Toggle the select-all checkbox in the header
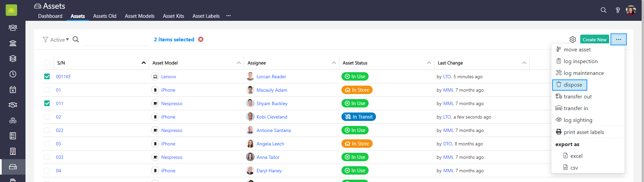The height and width of the screenshot is (182, 644). [x=47, y=63]
